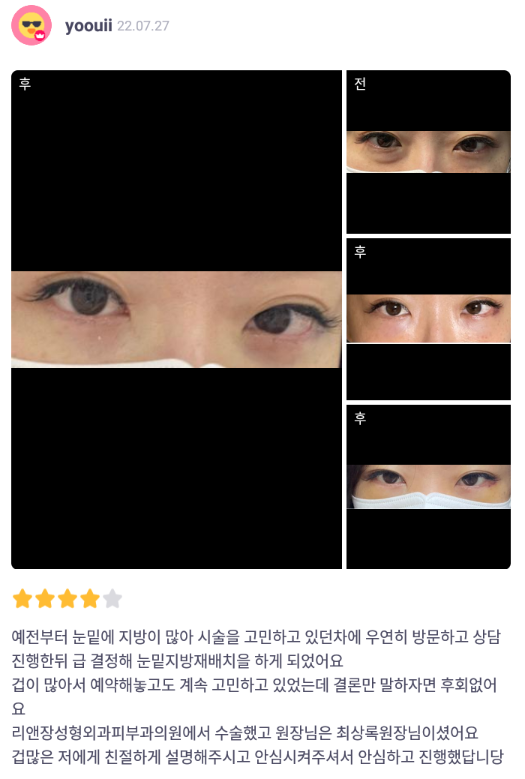Click the second yellow rating star

point(45,599)
